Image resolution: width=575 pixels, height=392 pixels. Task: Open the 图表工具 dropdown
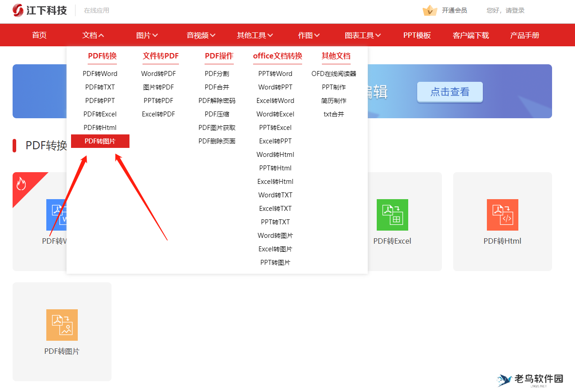(x=362, y=35)
